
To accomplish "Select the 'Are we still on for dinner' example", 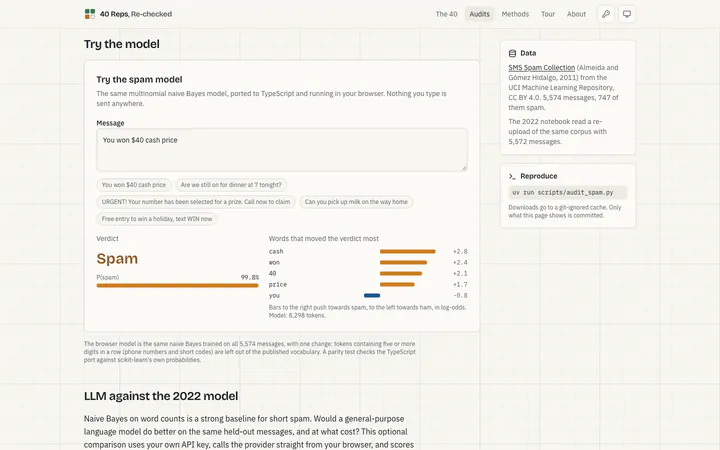I will [231, 185].
